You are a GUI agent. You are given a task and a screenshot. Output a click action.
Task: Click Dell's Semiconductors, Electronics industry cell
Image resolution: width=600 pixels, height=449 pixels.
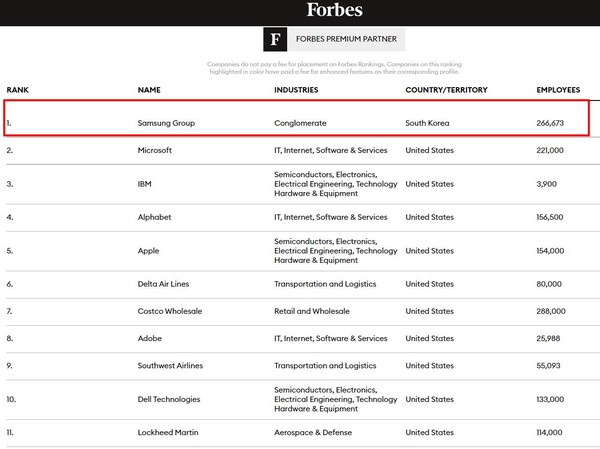click(336, 399)
